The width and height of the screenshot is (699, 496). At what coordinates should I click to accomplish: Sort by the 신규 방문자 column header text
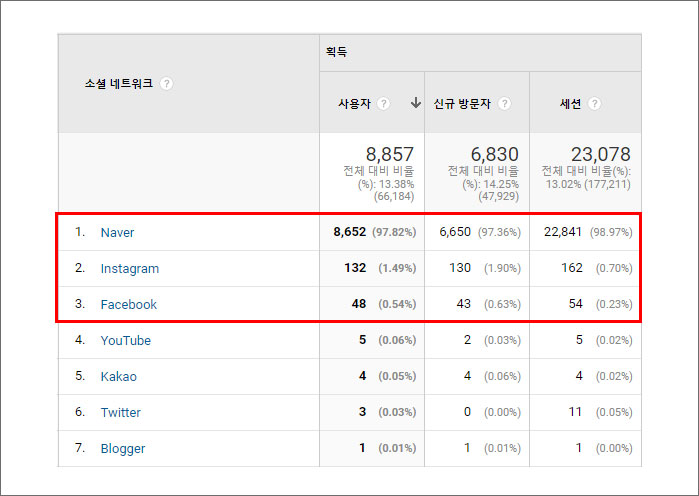463,104
